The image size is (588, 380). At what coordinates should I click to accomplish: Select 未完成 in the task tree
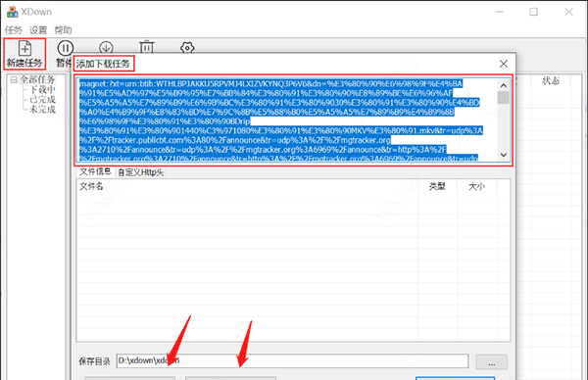click(x=42, y=109)
